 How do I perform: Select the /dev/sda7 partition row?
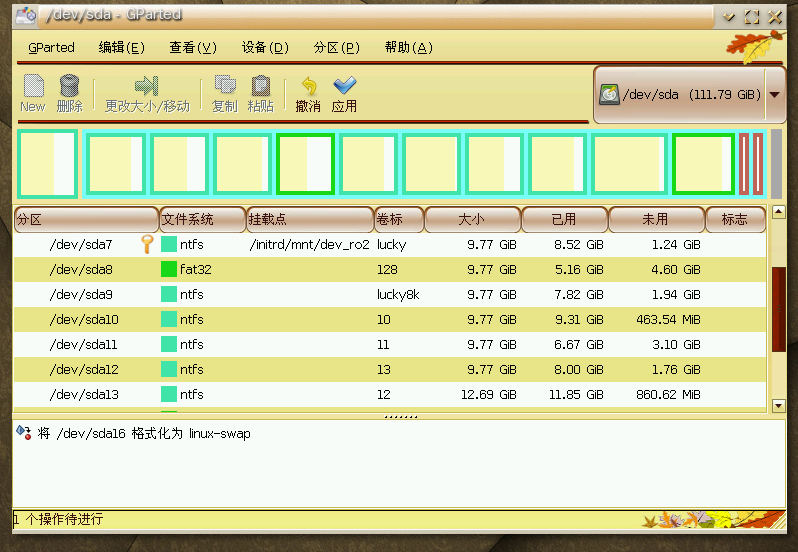(390, 244)
